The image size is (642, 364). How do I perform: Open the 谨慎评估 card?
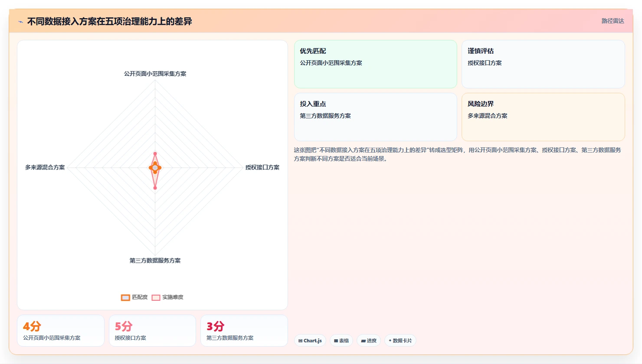pos(543,64)
